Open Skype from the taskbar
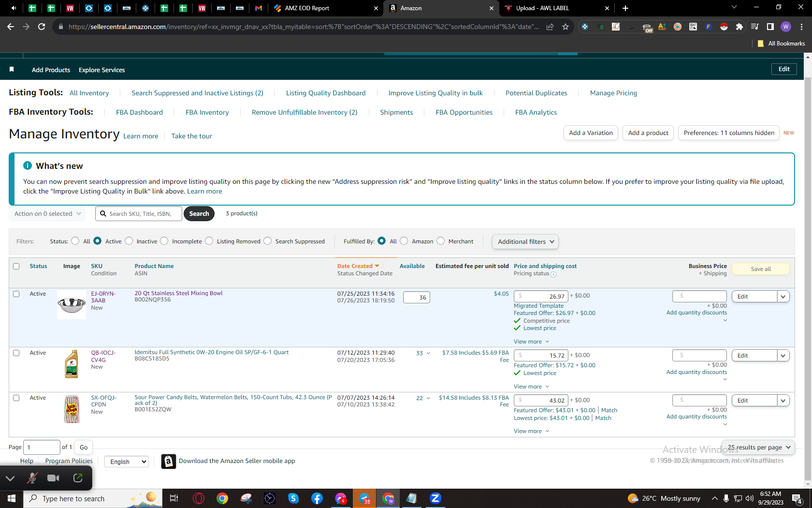Viewport: 812px width, 508px height. click(x=293, y=498)
